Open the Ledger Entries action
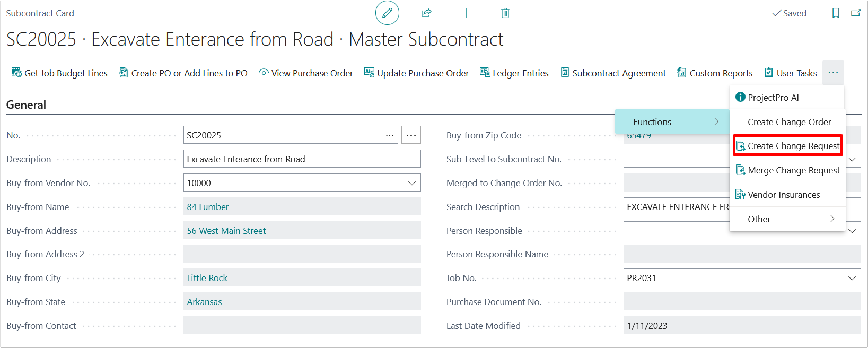 pyautogui.click(x=514, y=73)
